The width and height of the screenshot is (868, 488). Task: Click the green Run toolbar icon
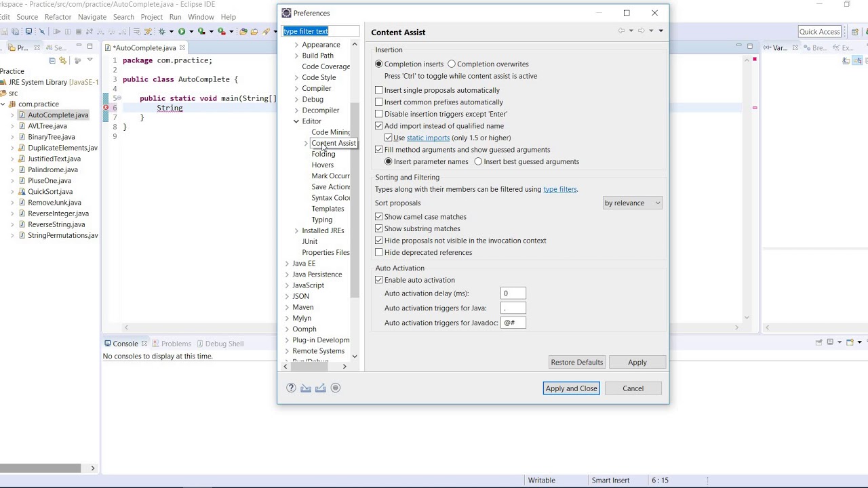tap(182, 31)
